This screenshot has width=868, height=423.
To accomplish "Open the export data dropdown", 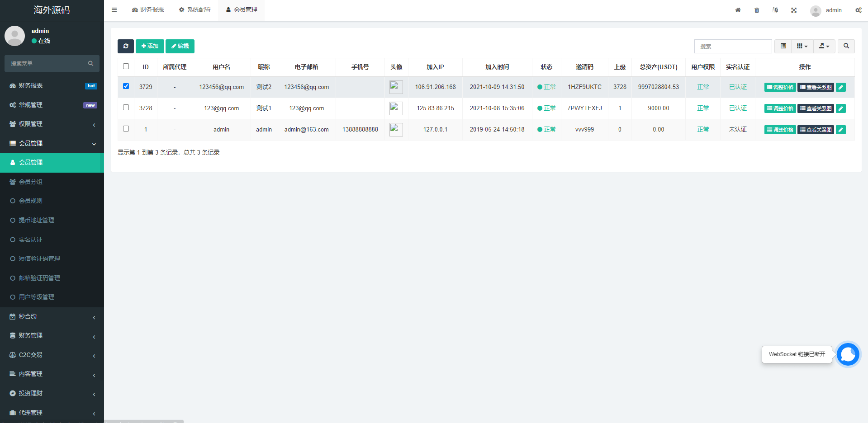I will tap(824, 46).
